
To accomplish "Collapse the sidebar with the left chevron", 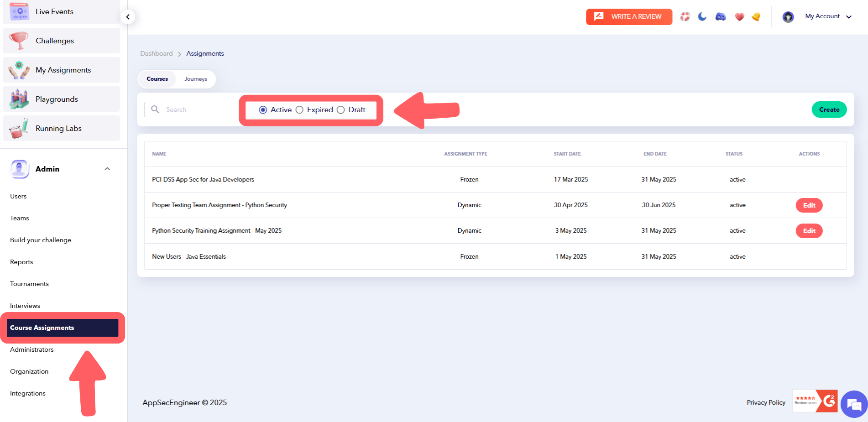I will 128,16.
